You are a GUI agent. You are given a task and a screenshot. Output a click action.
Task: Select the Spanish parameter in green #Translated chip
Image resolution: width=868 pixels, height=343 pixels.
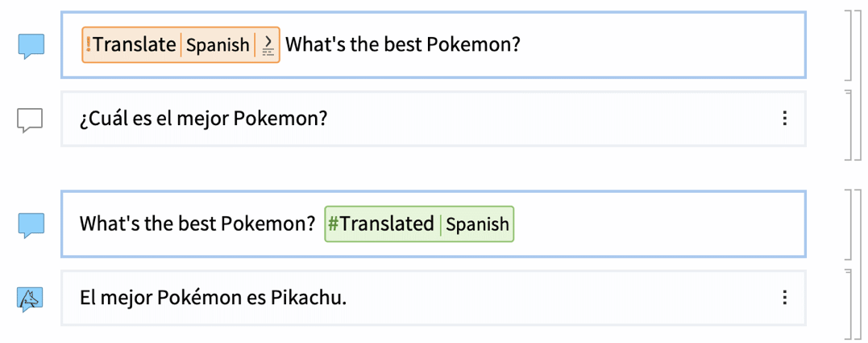(x=477, y=224)
